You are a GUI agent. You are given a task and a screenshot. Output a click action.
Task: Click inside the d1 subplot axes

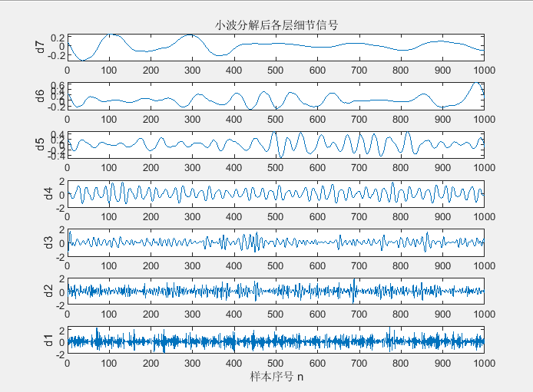[276, 340]
